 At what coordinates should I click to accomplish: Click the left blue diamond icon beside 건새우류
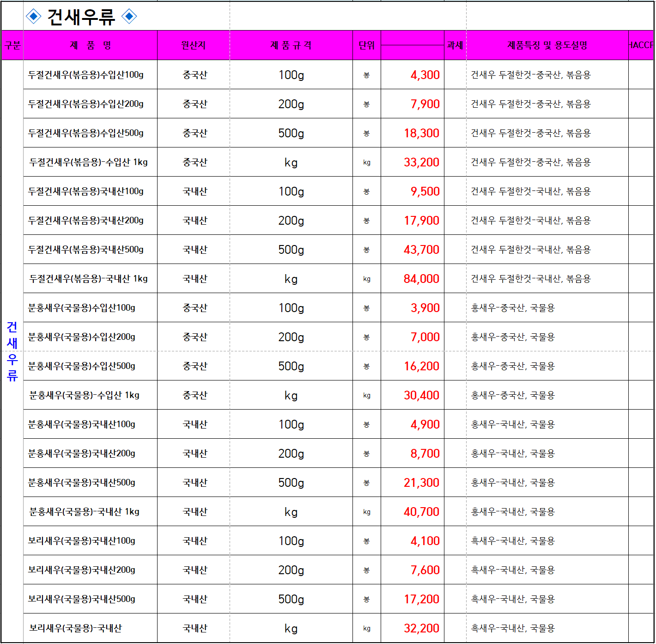click(34, 17)
